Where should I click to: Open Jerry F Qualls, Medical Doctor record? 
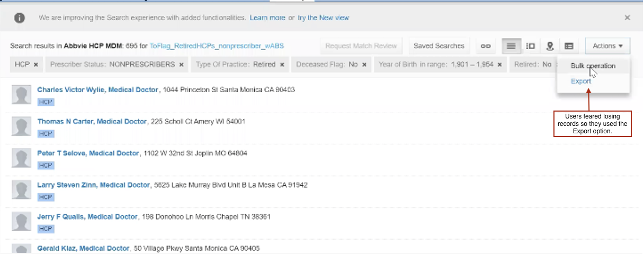click(87, 217)
